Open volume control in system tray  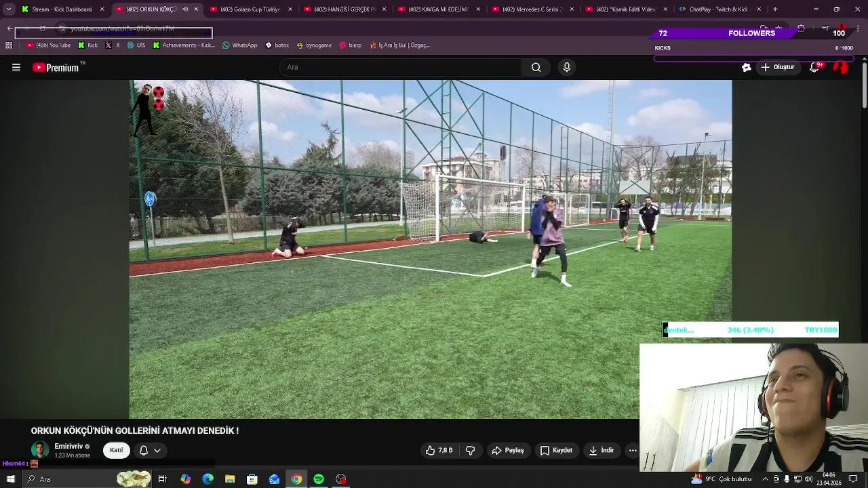pos(808,479)
